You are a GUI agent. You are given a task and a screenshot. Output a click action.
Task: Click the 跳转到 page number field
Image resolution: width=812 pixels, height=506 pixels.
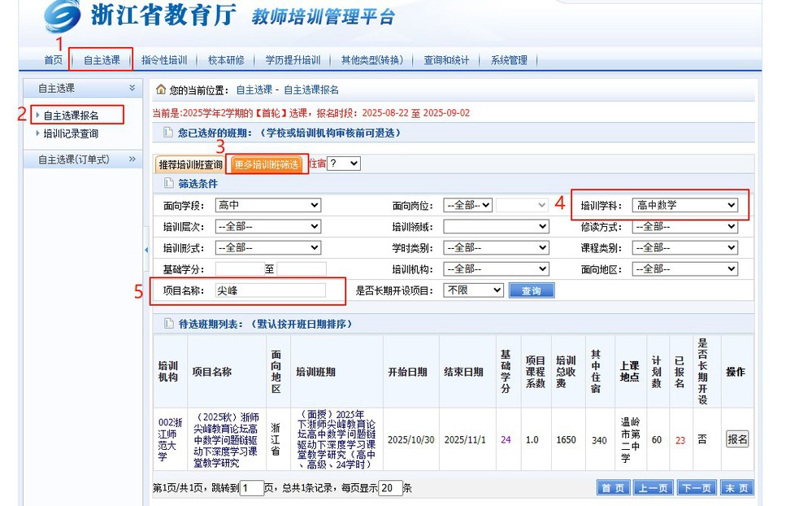point(252,488)
